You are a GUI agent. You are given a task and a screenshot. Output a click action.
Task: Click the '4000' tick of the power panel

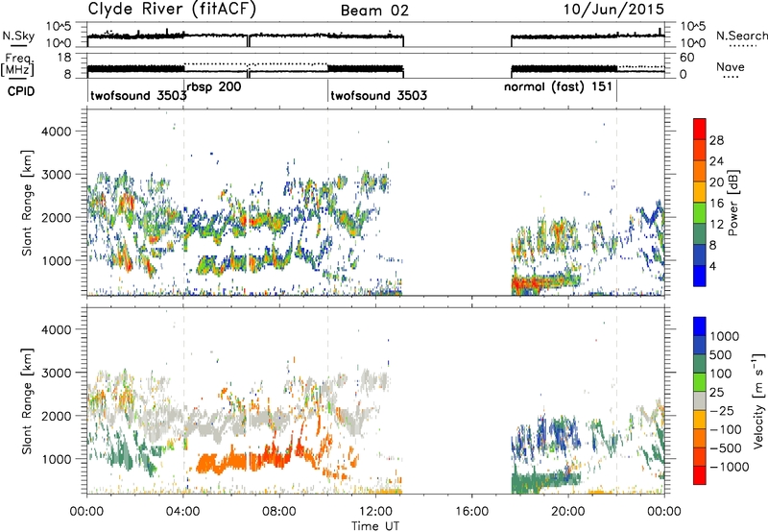[x=56, y=131]
